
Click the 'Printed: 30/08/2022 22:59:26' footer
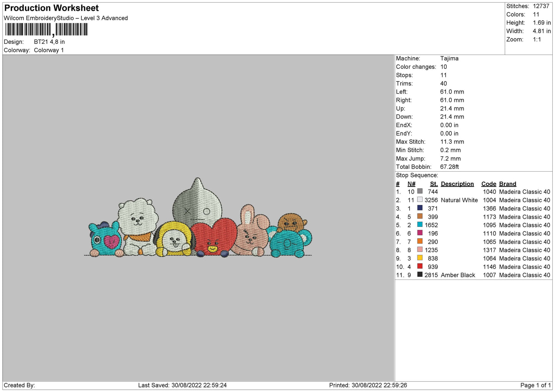click(x=368, y=385)
